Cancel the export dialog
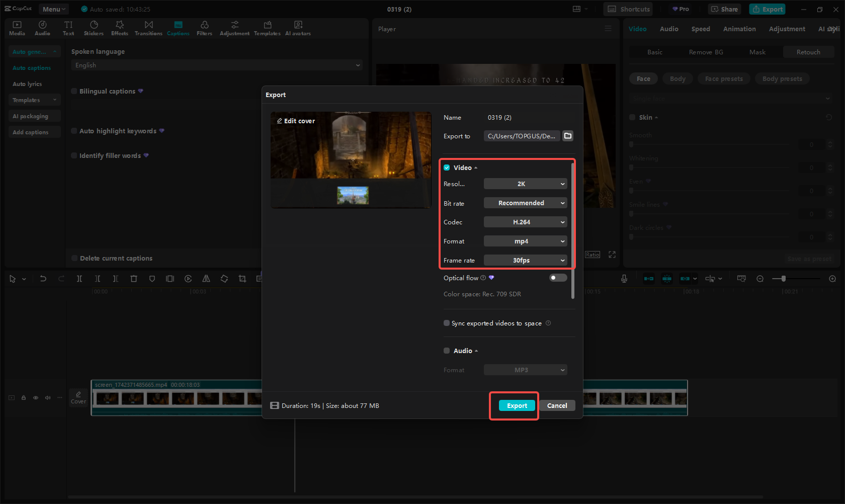This screenshot has height=504, width=845. (557, 406)
